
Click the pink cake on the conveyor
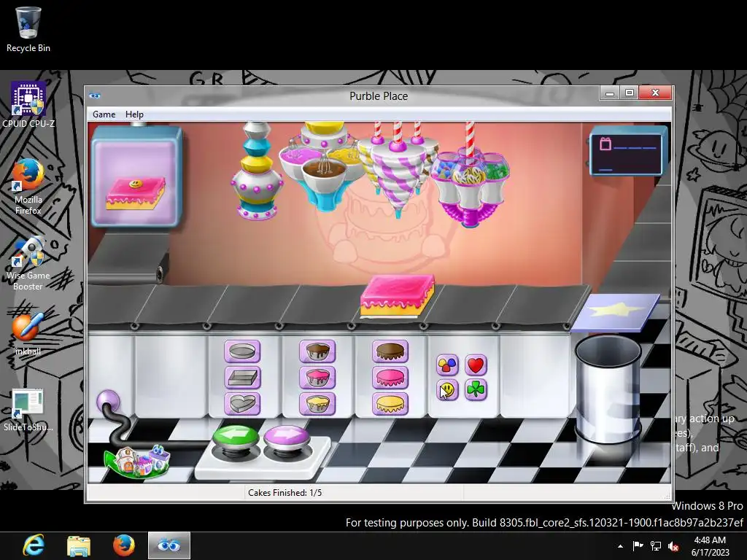pos(398,295)
